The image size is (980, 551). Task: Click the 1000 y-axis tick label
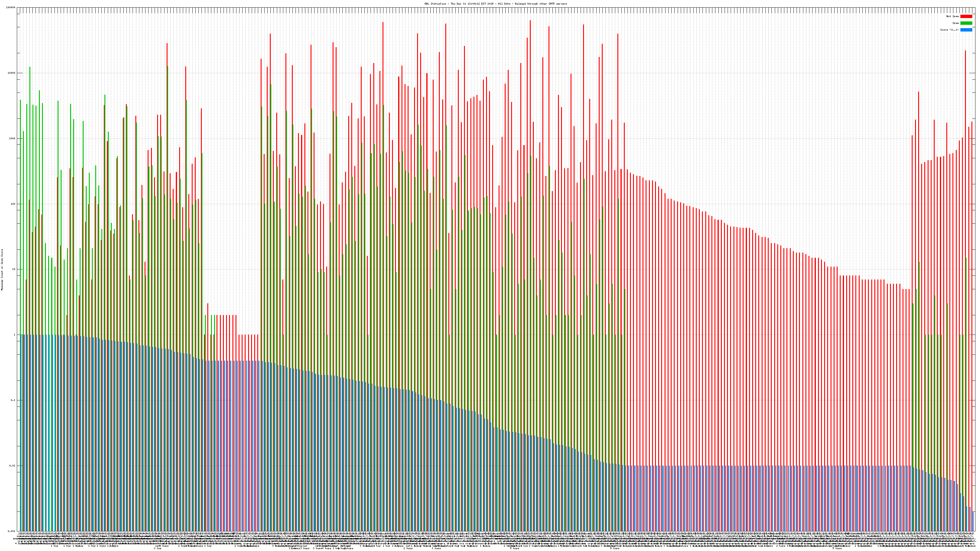pos(13,138)
